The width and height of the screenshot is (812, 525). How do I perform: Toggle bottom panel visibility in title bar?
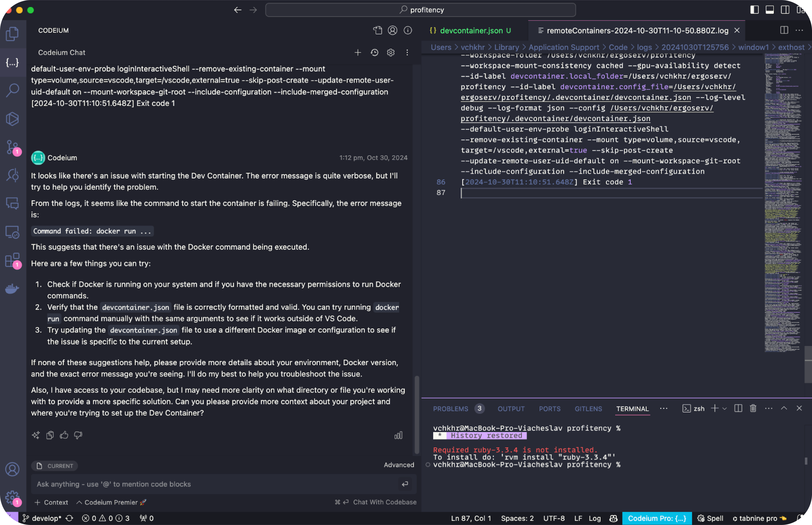click(x=770, y=10)
